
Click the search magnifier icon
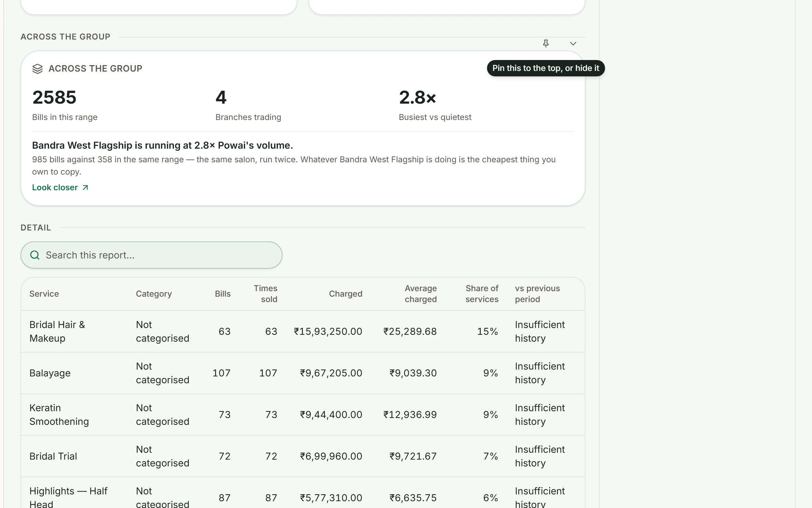pyautogui.click(x=35, y=255)
